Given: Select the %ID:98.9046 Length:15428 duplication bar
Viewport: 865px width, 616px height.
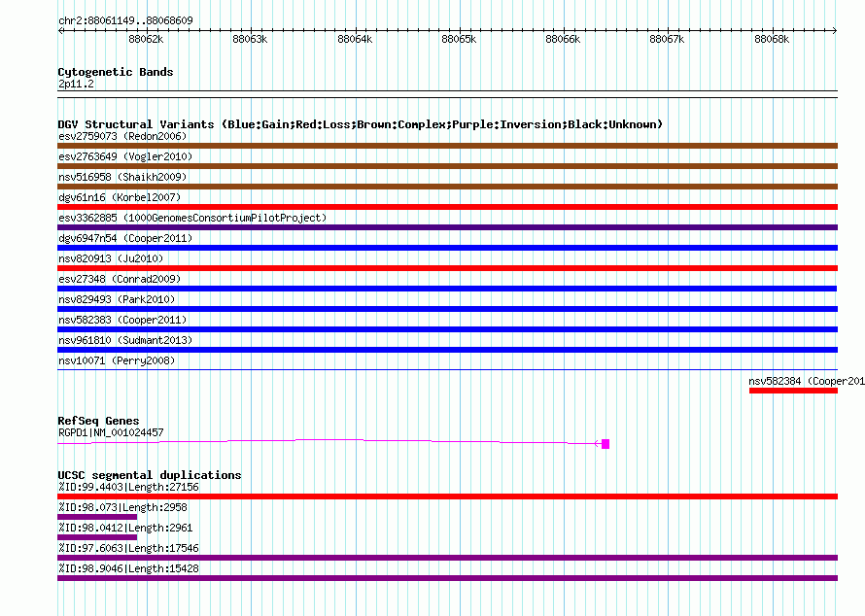Looking at the screenshot, I should (447, 578).
